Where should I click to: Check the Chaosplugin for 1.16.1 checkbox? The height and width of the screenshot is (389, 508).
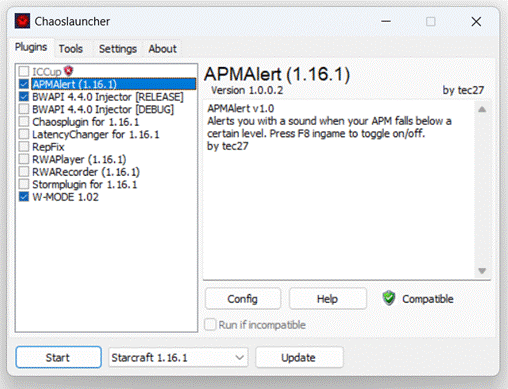coord(24,122)
